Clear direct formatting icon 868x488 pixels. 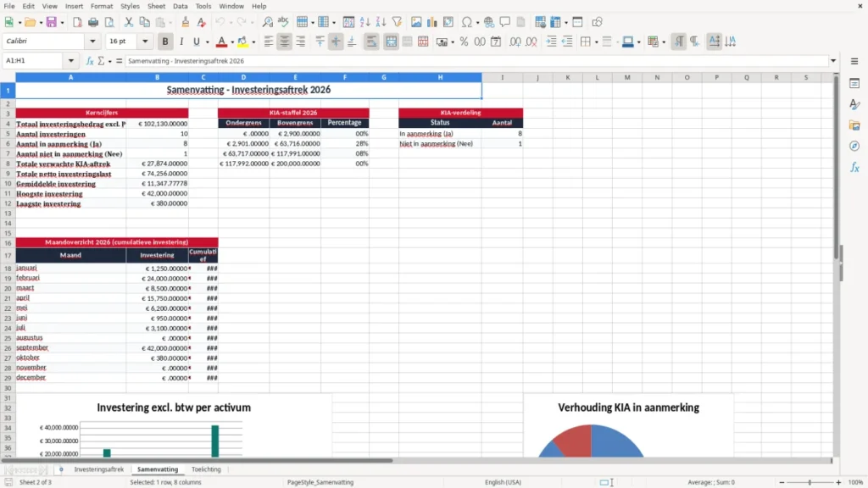(202, 22)
